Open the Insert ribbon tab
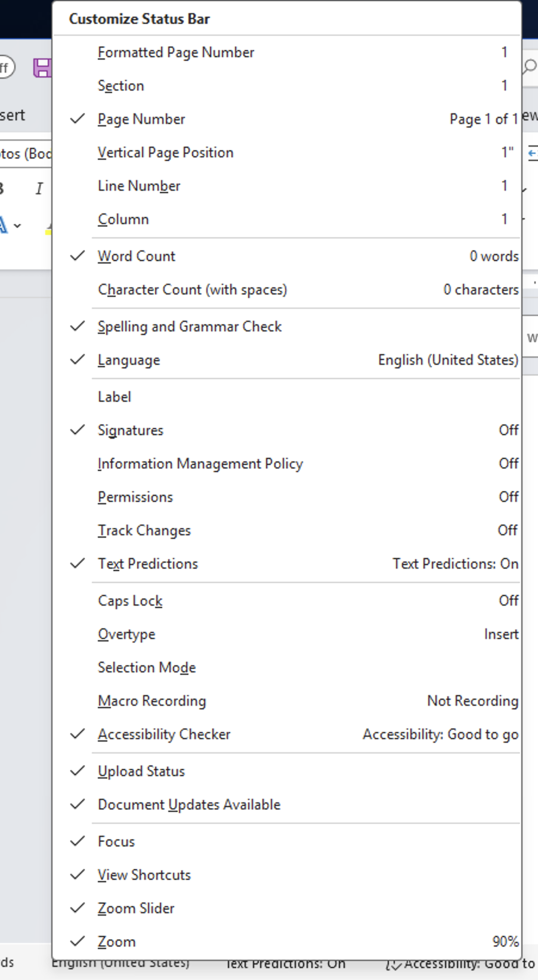Screen dimensions: 538x980 click(x=13, y=115)
